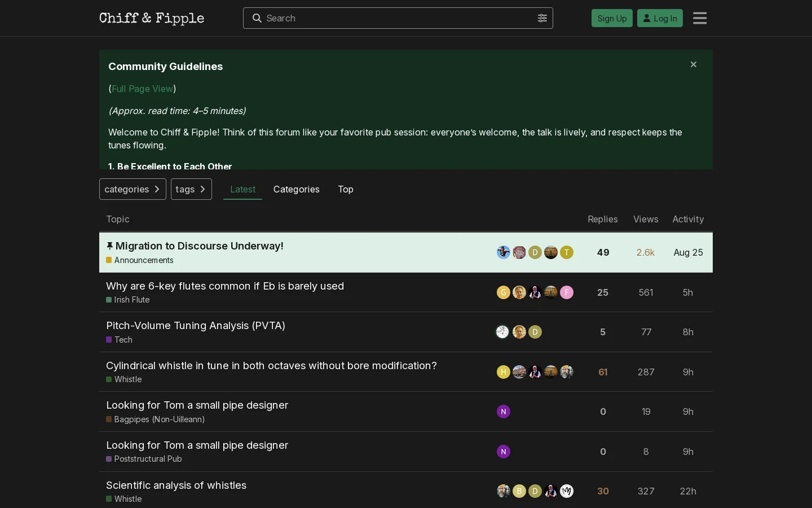Open Scientific analysis of whistles topic
812x508 pixels.
click(176, 485)
